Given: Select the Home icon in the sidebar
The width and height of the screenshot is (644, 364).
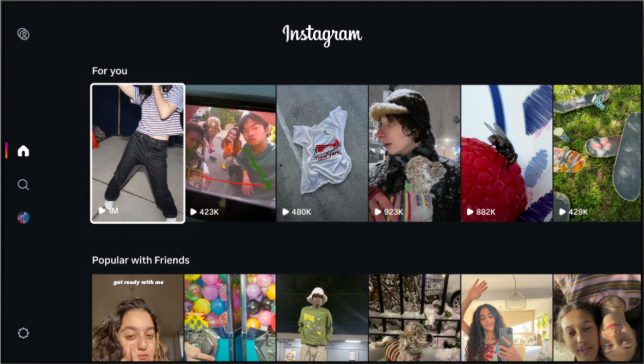Looking at the screenshot, I should point(23,151).
